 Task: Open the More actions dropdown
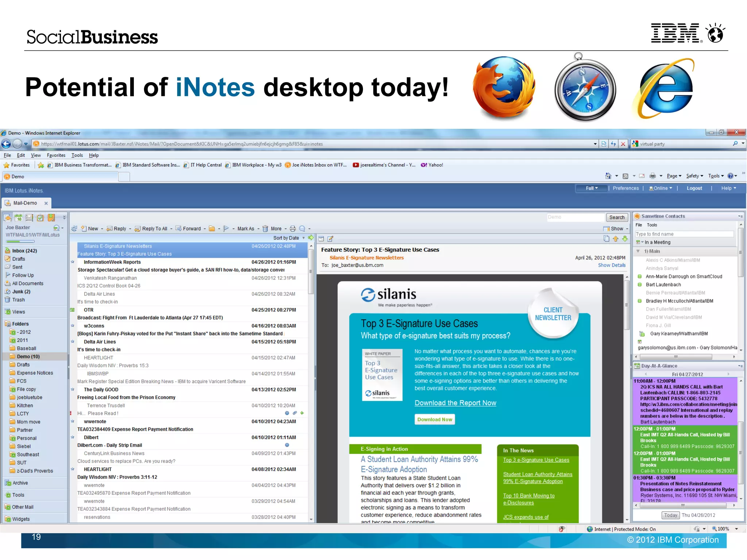click(x=279, y=229)
